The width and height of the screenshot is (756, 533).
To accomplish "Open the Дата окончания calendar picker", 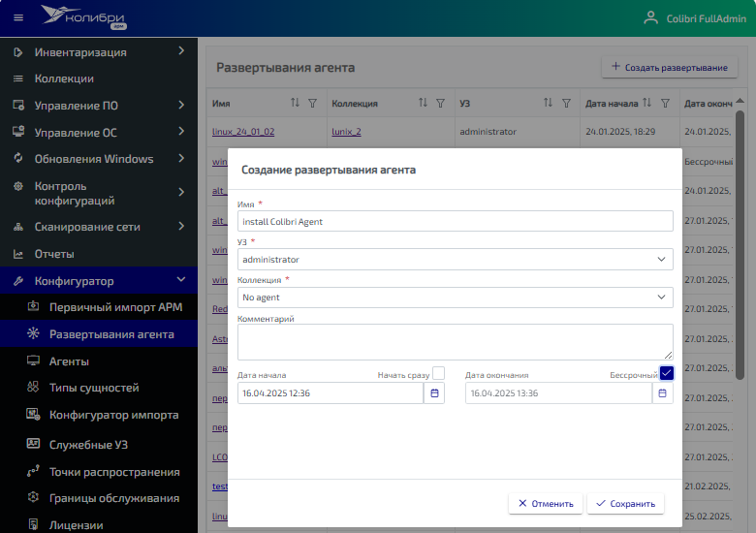I will tap(662, 393).
